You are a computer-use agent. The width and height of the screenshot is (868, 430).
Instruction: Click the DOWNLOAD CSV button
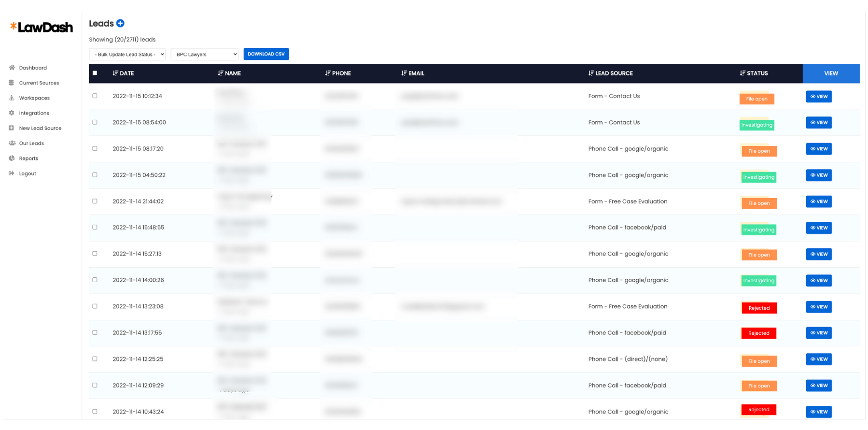point(266,54)
